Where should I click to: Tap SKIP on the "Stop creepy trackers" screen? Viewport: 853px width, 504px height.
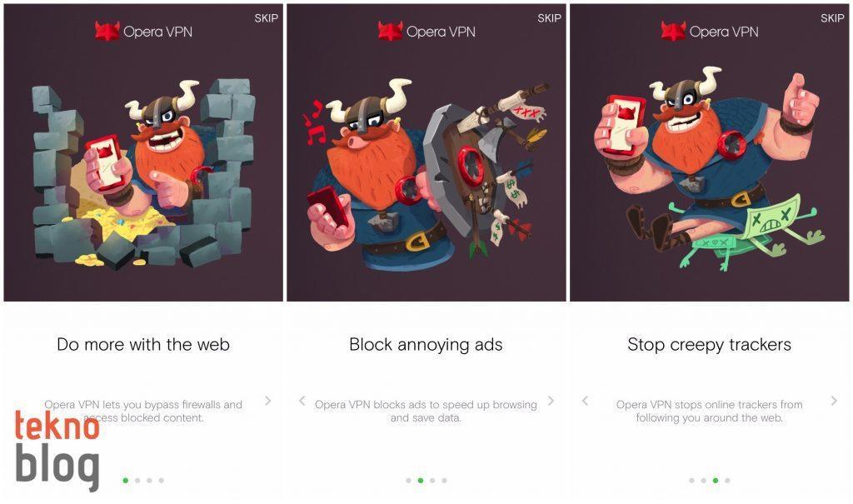pos(832,18)
